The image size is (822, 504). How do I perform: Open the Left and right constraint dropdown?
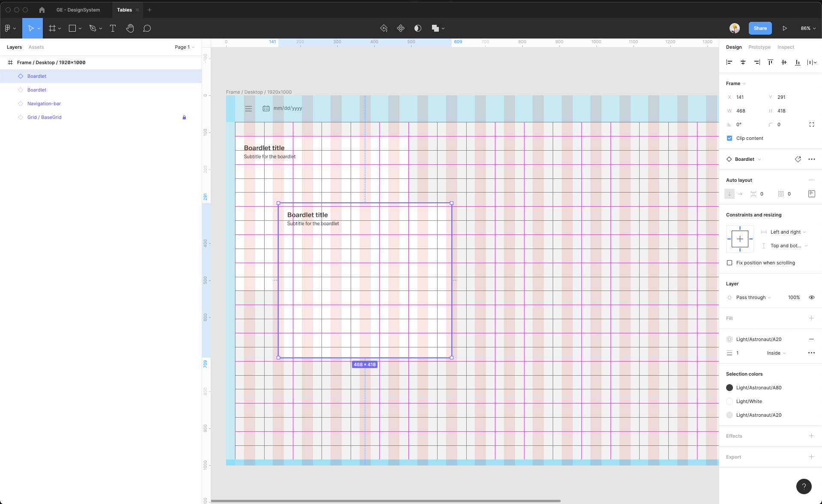[788, 232]
